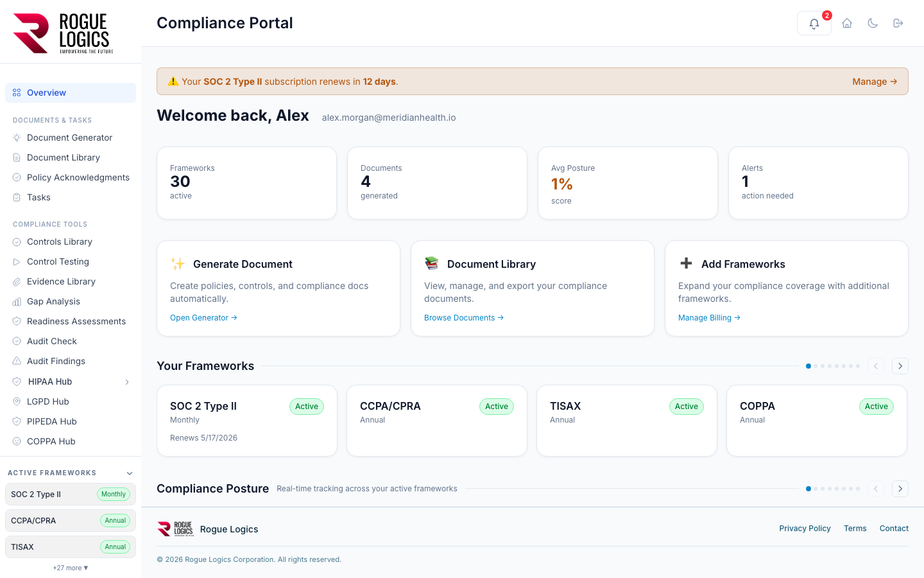Click the footer Rogue Logics logo
This screenshot has height=578, width=924.
(175, 529)
